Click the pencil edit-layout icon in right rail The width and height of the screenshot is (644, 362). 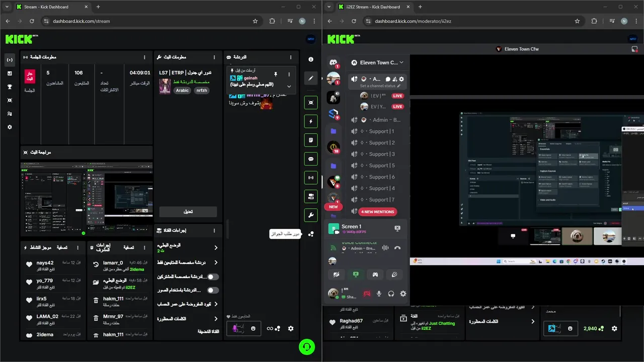(311, 78)
